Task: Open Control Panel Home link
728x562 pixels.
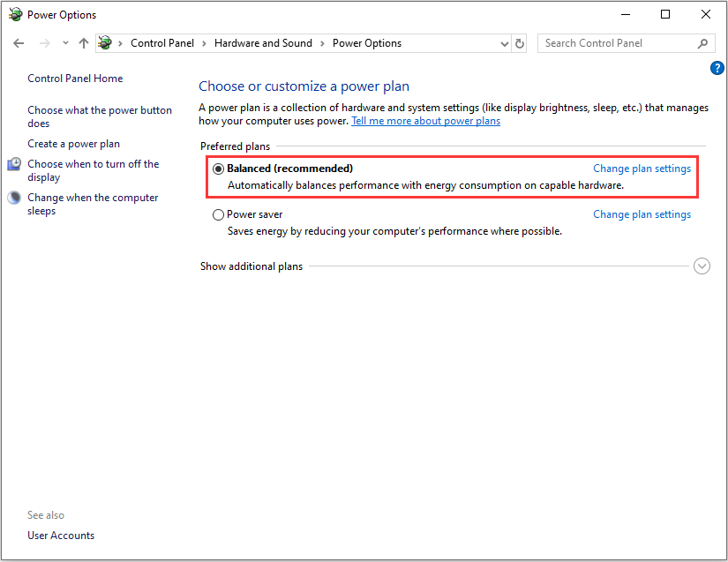Action: click(75, 79)
